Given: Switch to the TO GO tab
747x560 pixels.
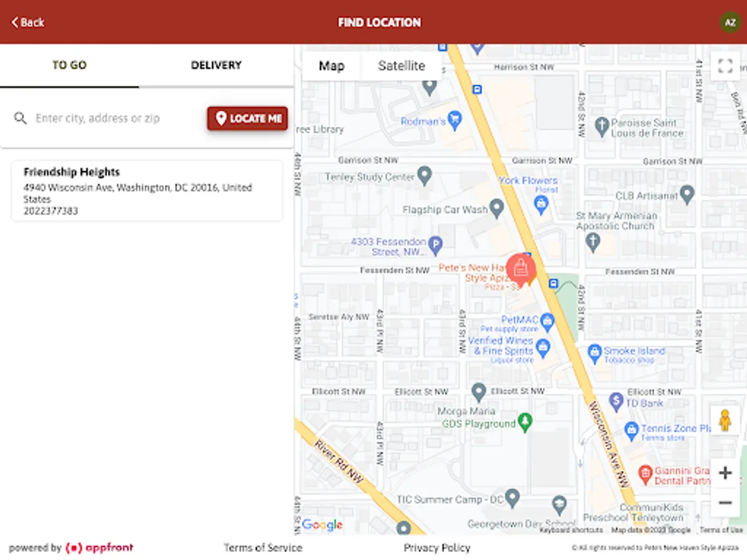Looking at the screenshot, I should (x=69, y=65).
